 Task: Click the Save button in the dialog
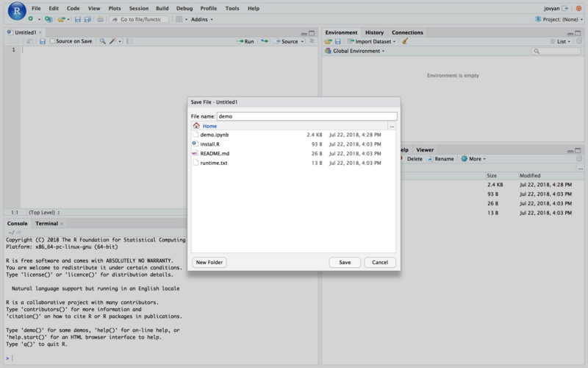point(345,262)
